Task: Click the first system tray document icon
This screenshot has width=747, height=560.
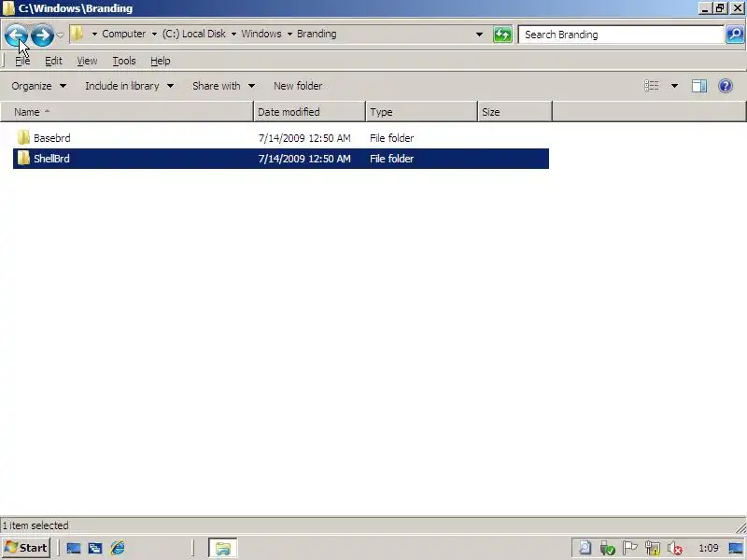Action: click(585, 548)
